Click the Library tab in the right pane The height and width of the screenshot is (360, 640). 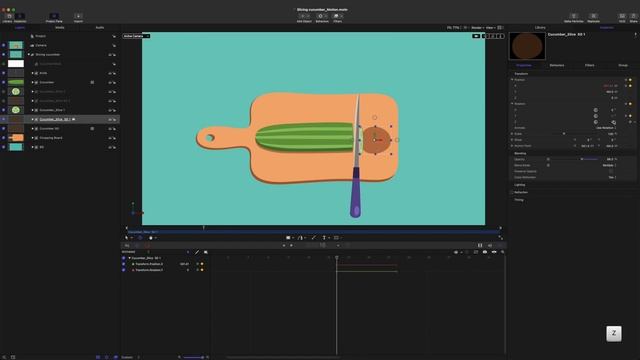point(540,28)
